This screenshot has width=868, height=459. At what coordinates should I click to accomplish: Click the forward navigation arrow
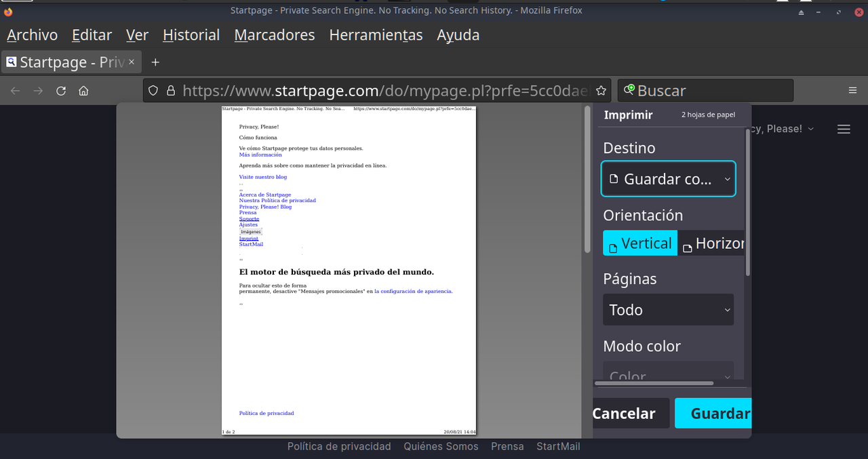39,90
